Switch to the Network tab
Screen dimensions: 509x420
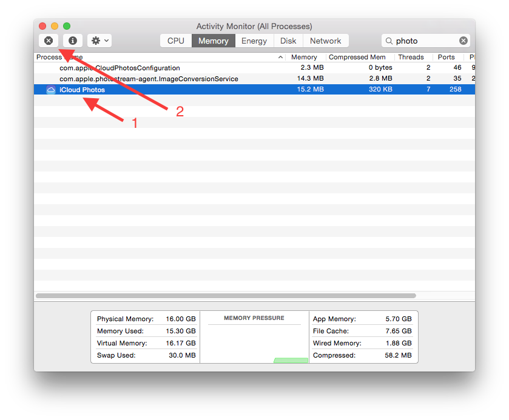click(x=326, y=41)
